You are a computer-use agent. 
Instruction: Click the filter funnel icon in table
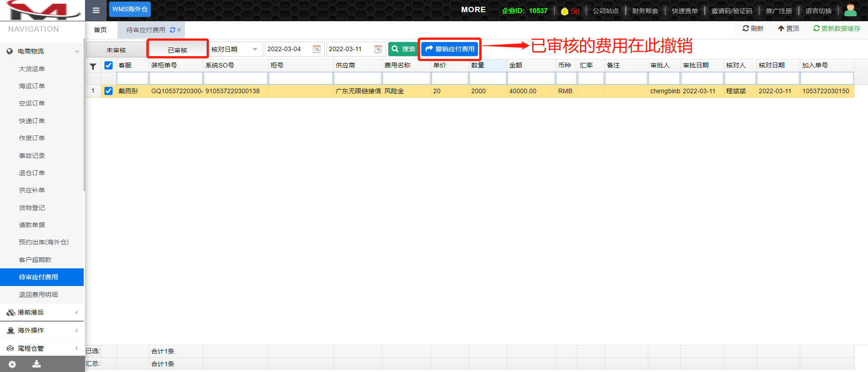coord(93,67)
